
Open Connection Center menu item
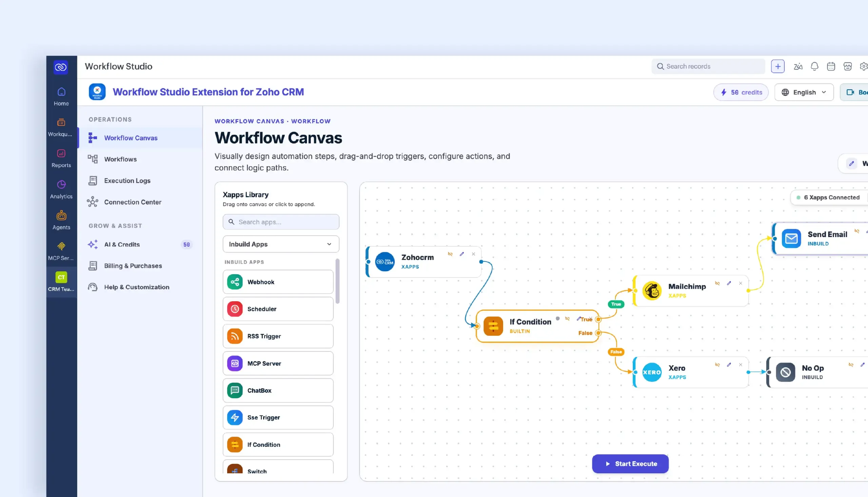[x=140, y=202]
